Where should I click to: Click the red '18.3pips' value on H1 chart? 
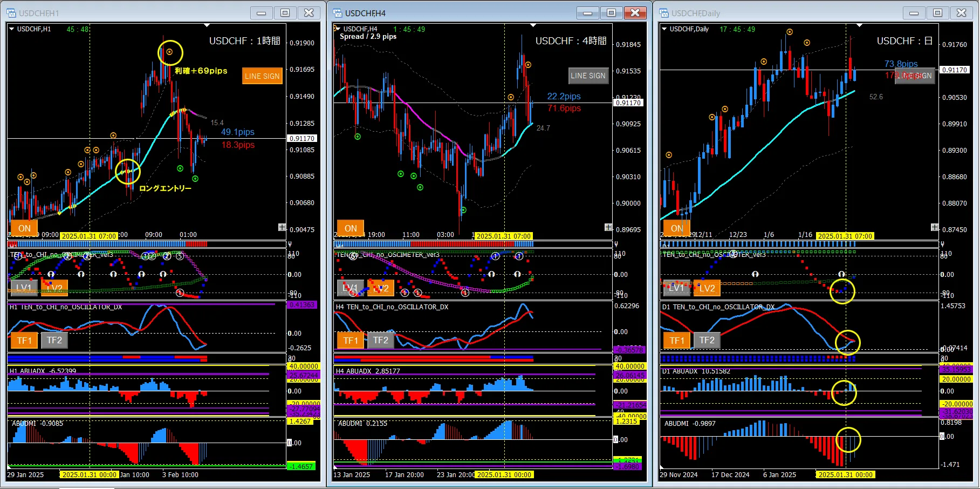click(x=238, y=145)
